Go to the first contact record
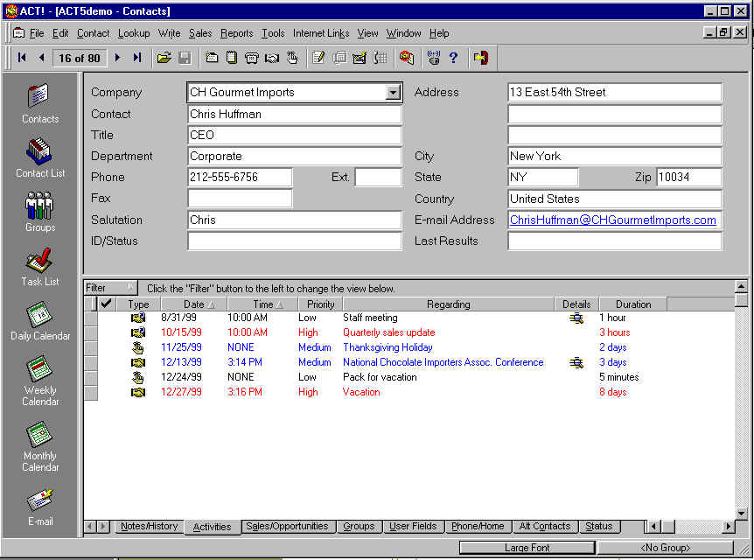 pos(22,58)
